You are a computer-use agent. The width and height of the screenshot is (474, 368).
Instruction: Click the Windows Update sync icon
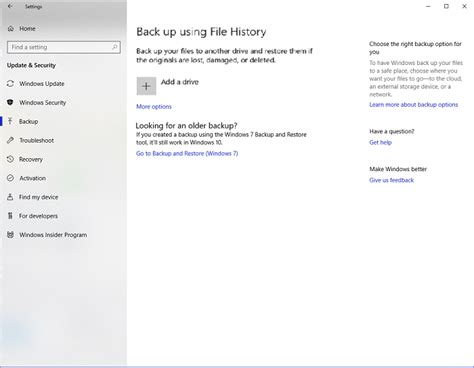click(x=10, y=84)
